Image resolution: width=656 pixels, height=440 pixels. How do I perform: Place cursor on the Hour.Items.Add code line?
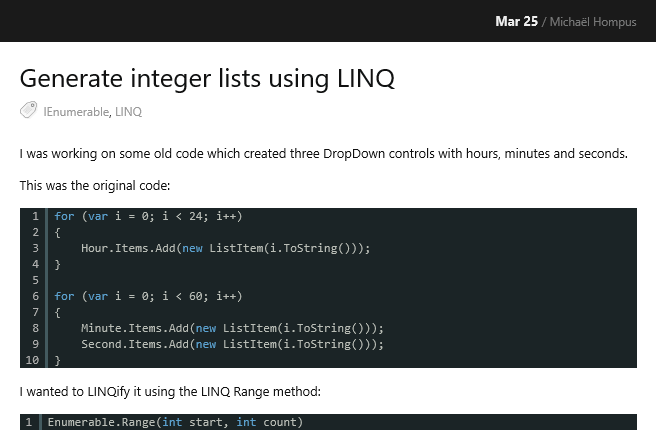225,248
